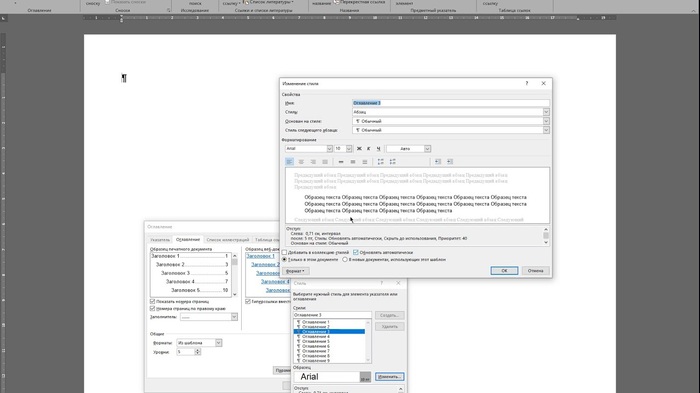Screen dimensions: 700x393
Task: Apply center alignment in Modify Style dialog
Action: tap(301, 162)
